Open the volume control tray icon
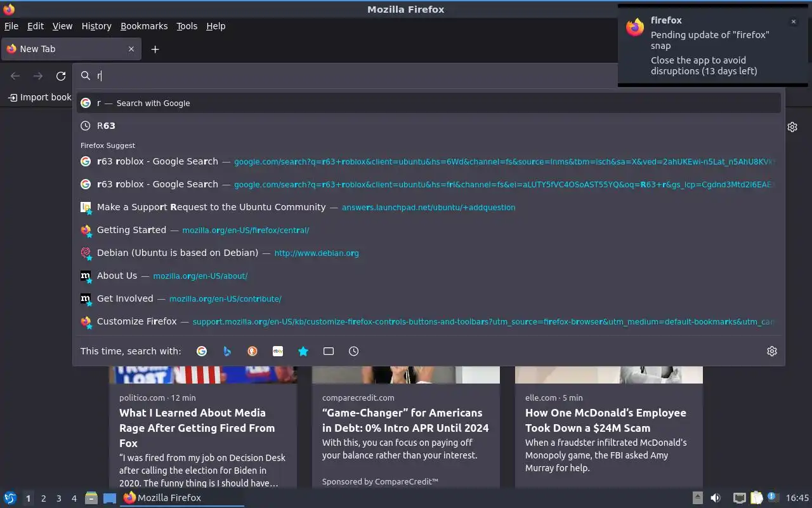The height and width of the screenshot is (508, 812). tap(716, 498)
